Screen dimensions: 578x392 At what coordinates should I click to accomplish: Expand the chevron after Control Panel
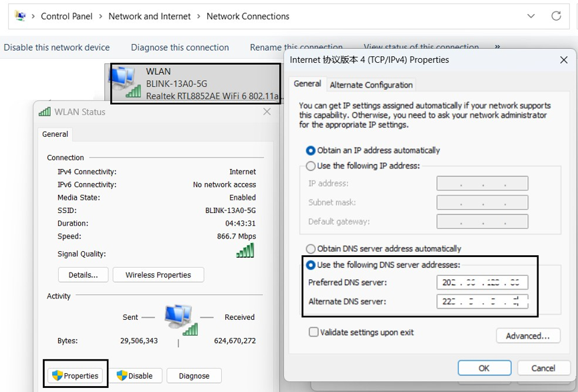click(100, 16)
